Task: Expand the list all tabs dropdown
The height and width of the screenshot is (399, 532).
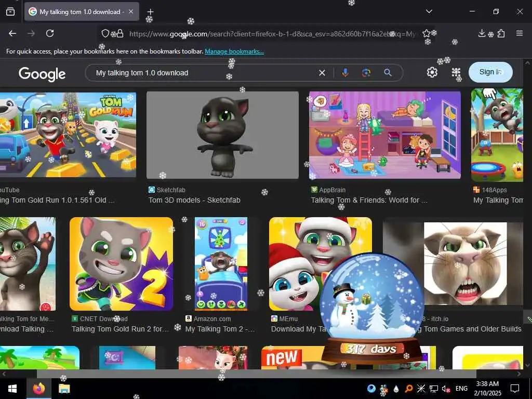Action: [x=429, y=11]
